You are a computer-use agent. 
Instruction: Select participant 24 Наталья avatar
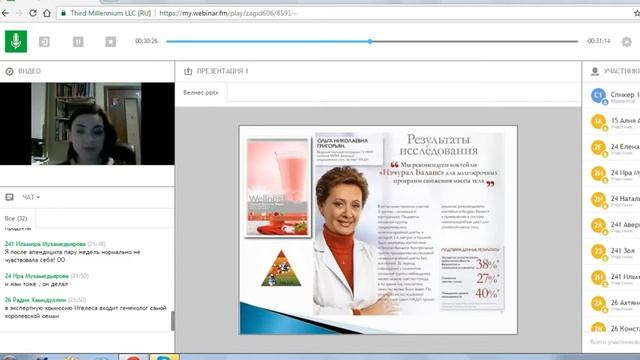point(598,200)
